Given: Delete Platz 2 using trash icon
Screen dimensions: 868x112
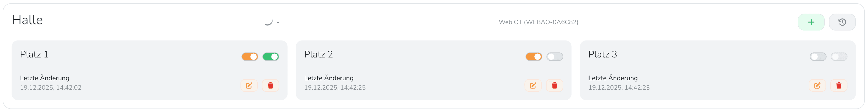Looking at the screenshot, I should click(554, 85).
